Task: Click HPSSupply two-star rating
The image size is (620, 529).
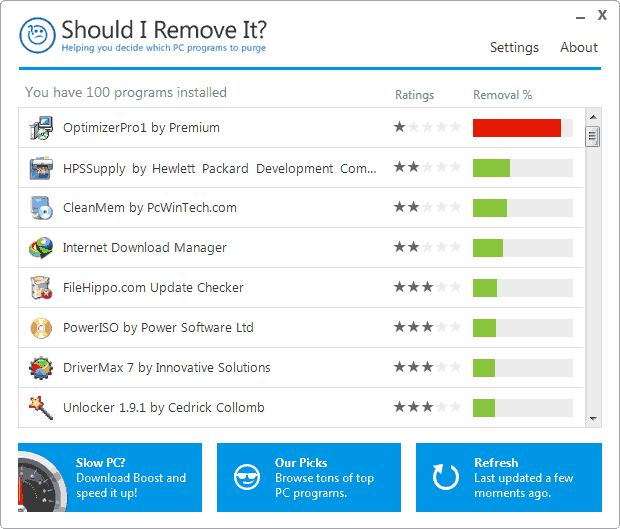Action: [x=427, y=167]
